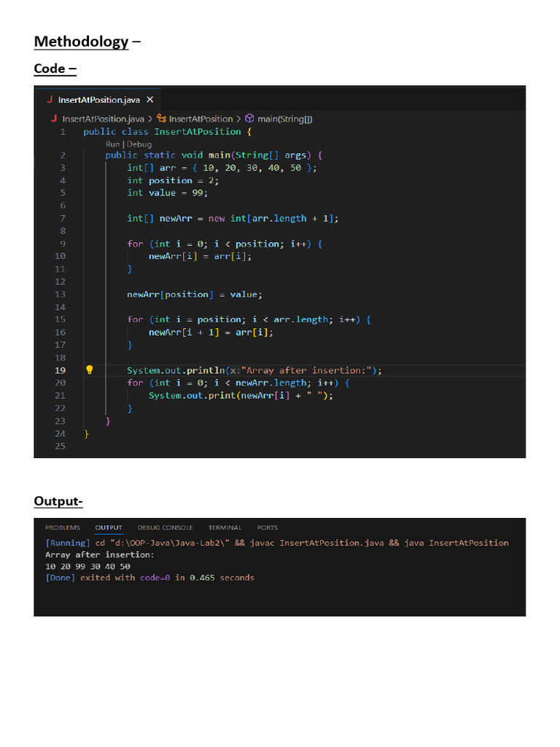Click the println 'Array after insertion' line

pos(254,370)
